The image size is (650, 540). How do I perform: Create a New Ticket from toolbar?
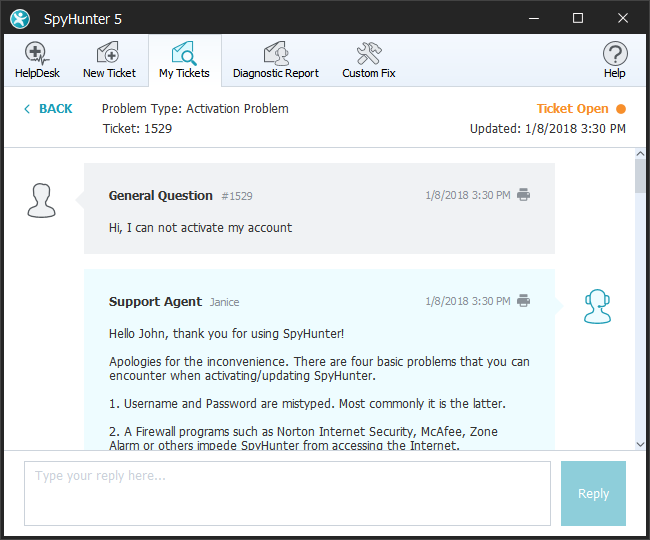[109, 60]
